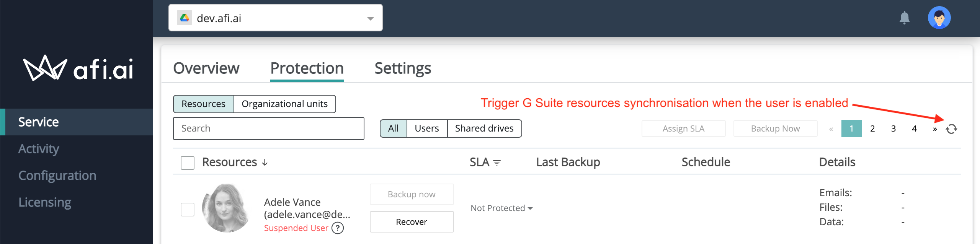Click the Recover button for Adele Vance
Viewport: 980px width, 244px height.
412,222
